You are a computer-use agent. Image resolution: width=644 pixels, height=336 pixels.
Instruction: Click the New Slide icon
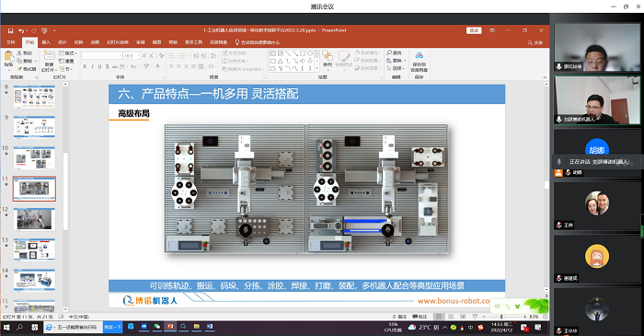click(49, 56)
